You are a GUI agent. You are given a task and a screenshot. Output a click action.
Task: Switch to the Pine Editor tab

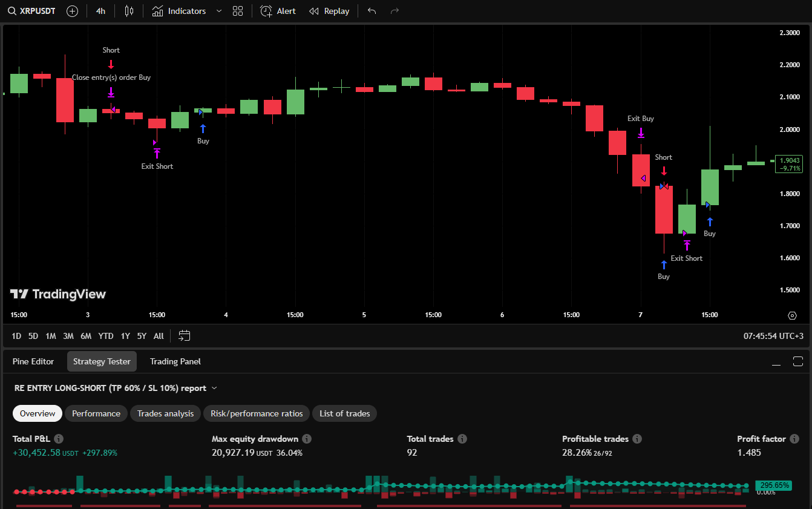[x=33, y=361]
